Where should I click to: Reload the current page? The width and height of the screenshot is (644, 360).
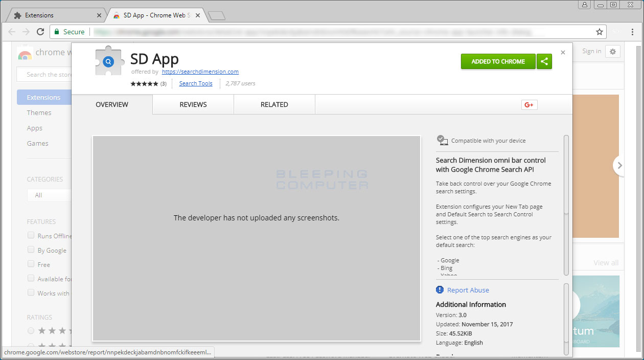click(x=40, y=32)
